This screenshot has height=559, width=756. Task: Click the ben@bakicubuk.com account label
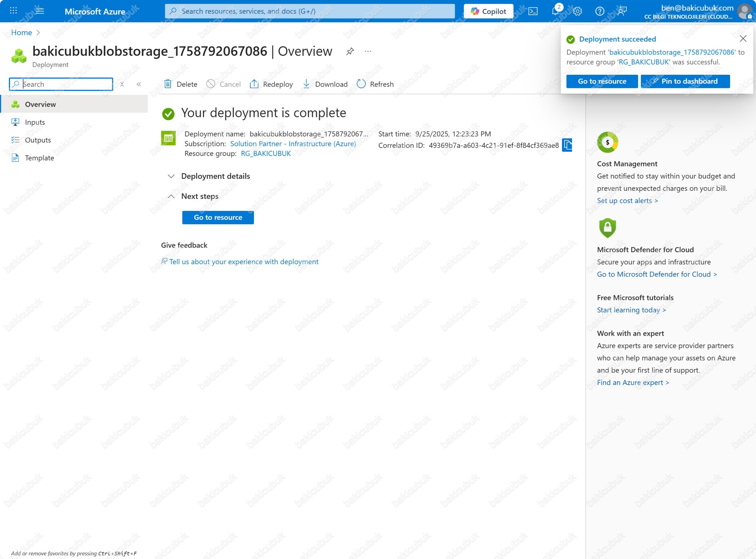click(697, 8)
